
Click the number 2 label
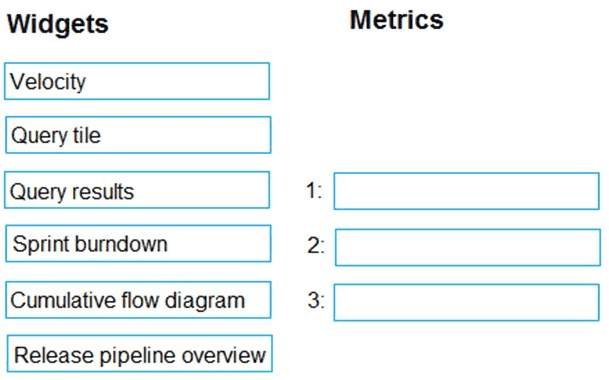316,246
